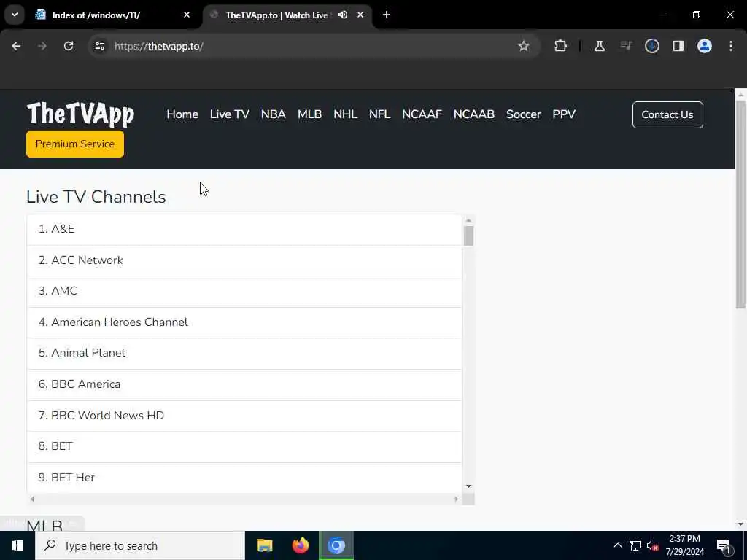This screenshot has height=560, width=747.
Task: Open NCAAF navigation link
Action: pyautogui.click(x=422, y=114)
